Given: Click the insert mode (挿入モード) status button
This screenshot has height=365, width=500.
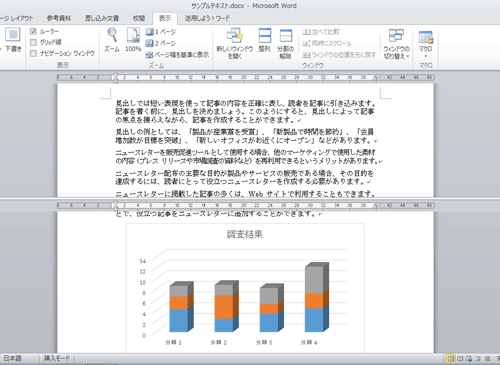Looking at the screenshot, I should 57,358.
